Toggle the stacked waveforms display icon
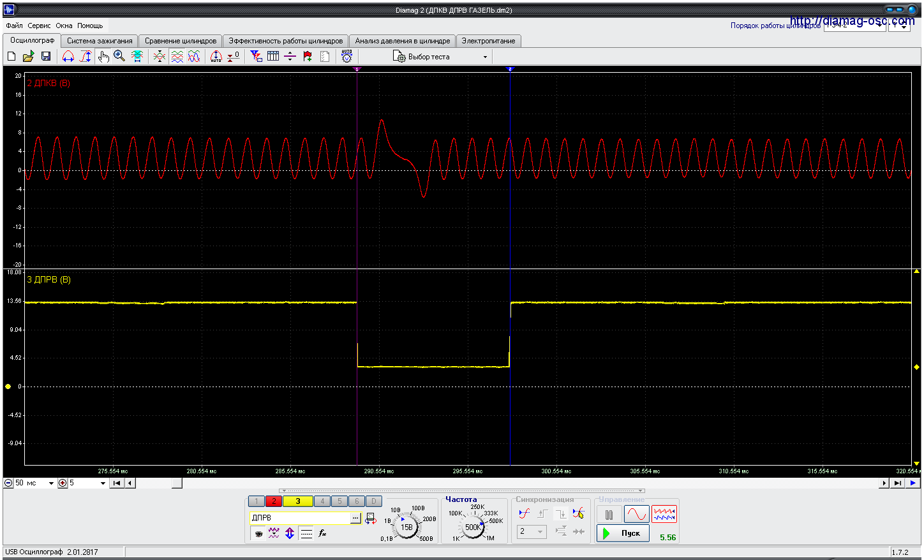The height and width of the screenshot is (560, 924). click(177, 56)
